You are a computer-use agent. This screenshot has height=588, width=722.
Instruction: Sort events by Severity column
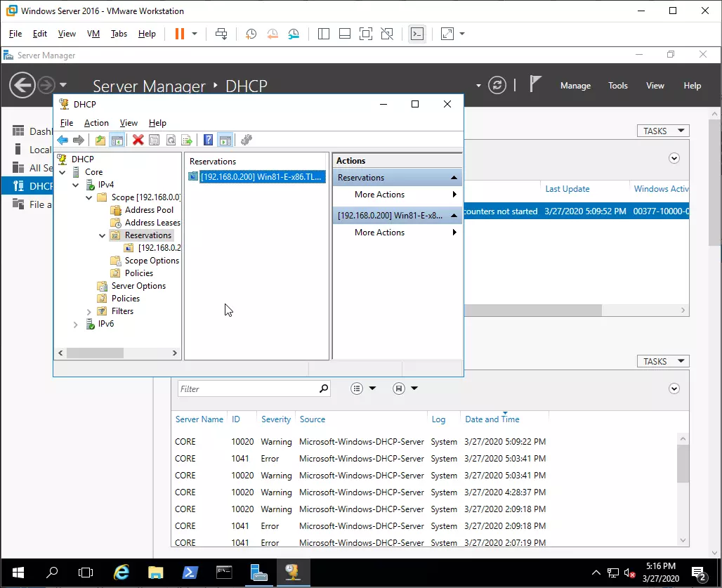click(276, 419)
